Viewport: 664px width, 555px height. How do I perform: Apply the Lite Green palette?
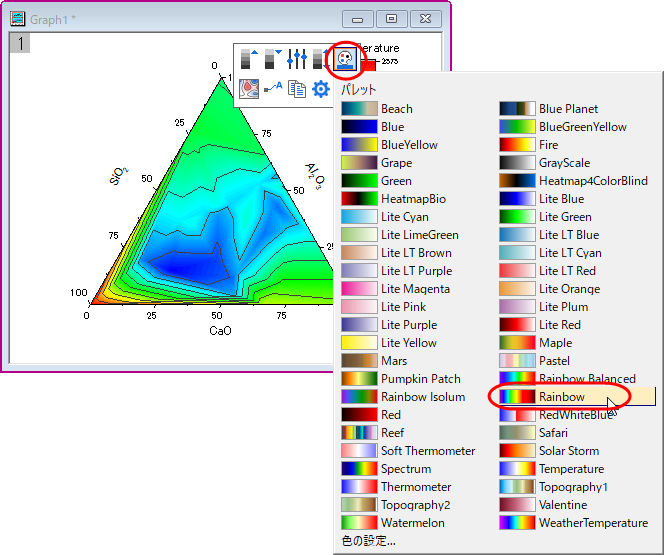pos(545,217)
